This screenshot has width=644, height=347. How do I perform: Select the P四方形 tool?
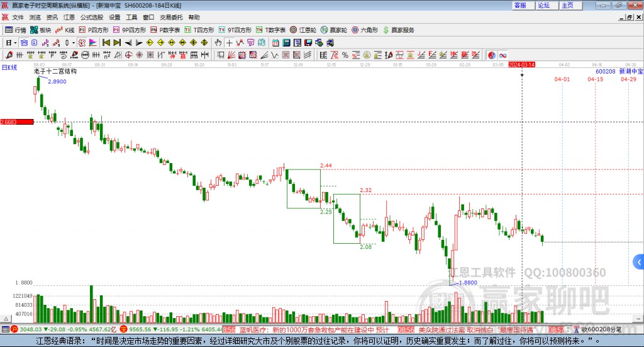pos(94,30)
